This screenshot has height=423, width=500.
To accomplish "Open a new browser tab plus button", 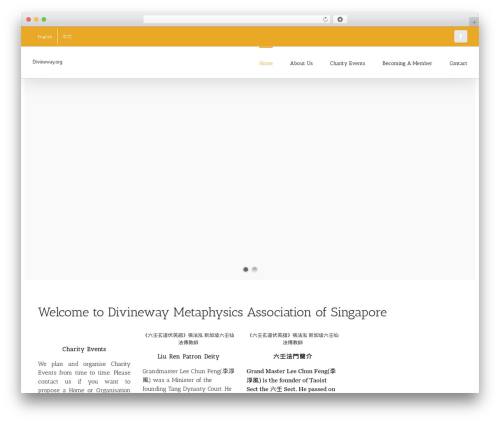I will 474,22.
